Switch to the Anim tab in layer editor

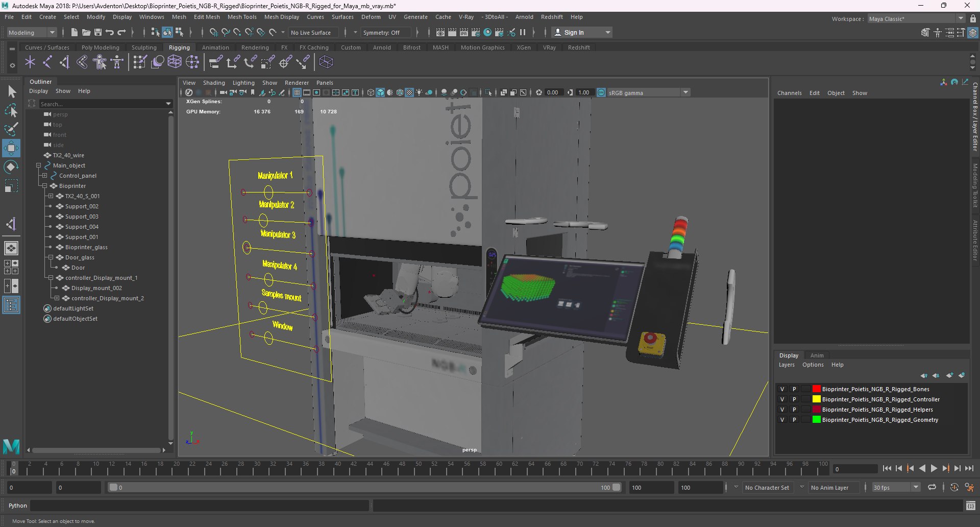pos(817,355)
